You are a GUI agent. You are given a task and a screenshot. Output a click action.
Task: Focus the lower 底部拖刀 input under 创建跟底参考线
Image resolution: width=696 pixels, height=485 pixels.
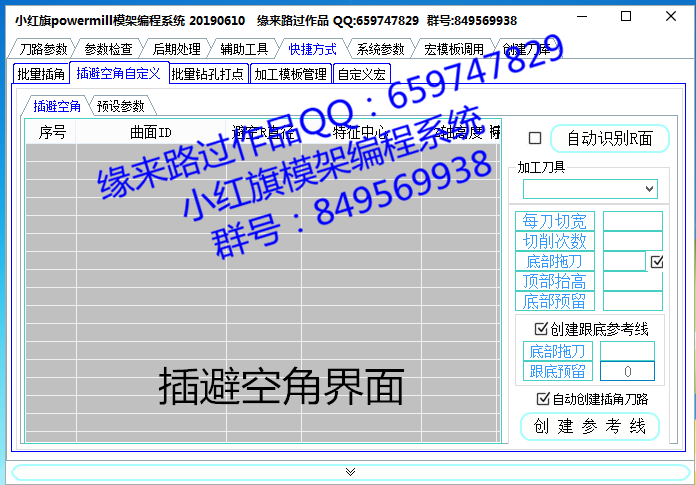627,351
